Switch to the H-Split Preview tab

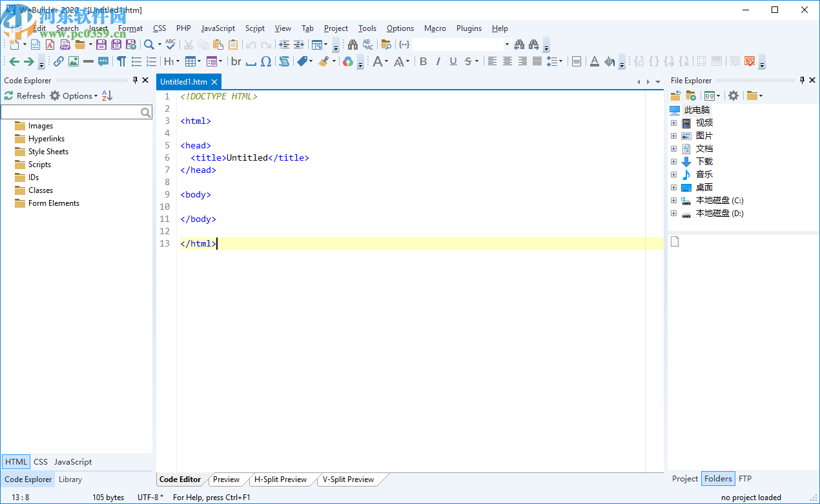[280, 479]
